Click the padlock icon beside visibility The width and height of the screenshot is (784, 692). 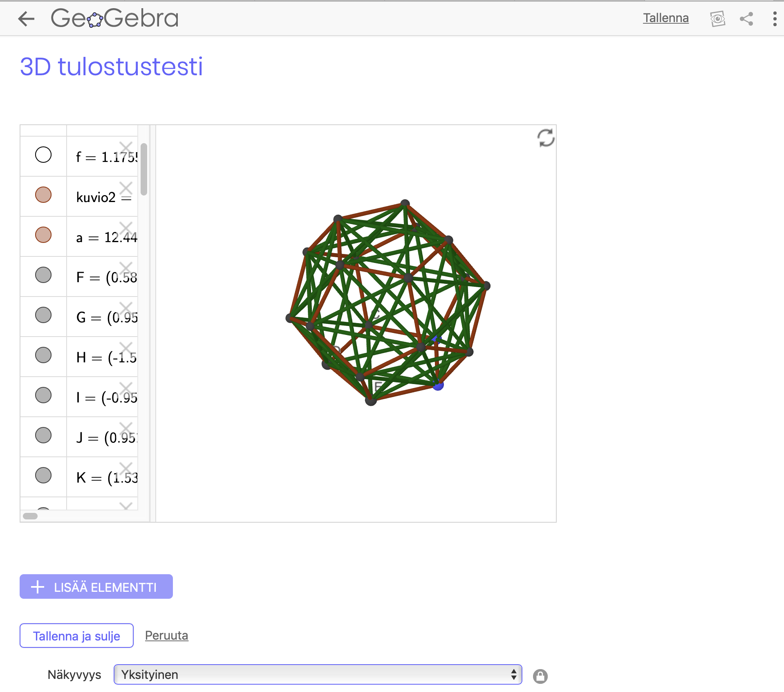click(540, 676)
